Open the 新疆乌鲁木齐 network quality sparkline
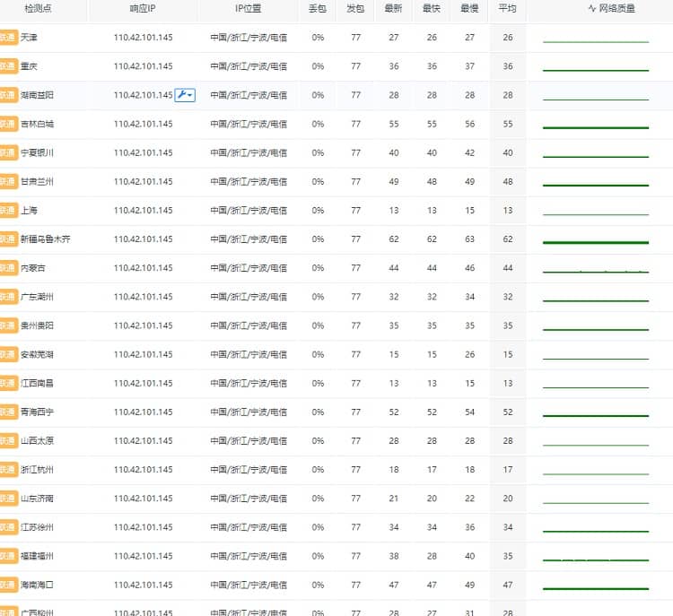Screen dimensions: 673x616 click(x=596, y=242)
